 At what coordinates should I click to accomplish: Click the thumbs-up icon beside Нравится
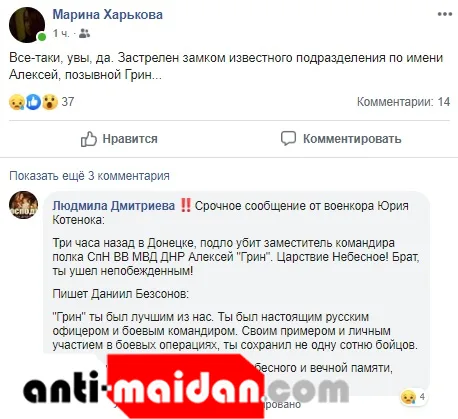coord(89,139)
